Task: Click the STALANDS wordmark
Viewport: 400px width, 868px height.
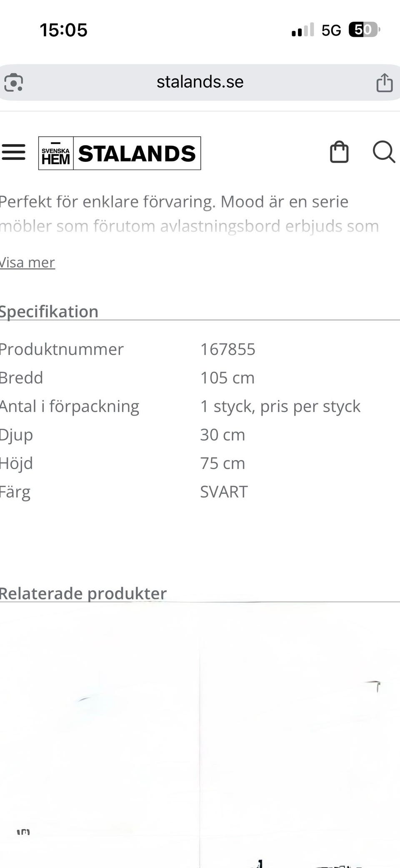Action: pyautogui.click(x=137, y=153)
